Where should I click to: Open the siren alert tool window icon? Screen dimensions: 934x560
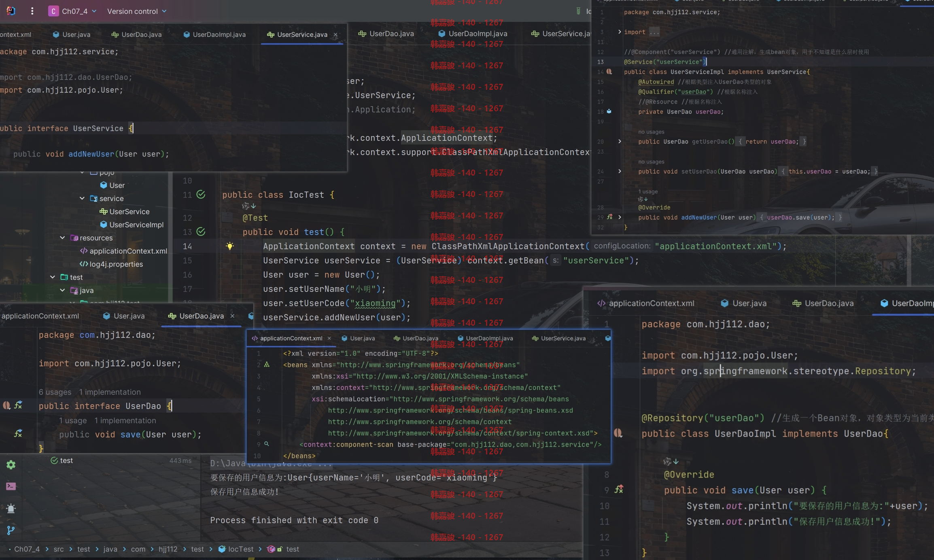tap(11, 508)
